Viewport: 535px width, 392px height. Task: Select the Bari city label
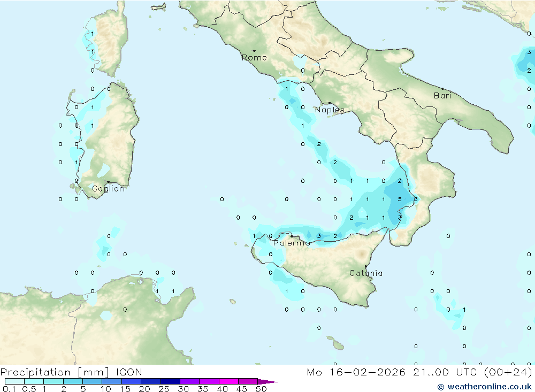point(442,96)
